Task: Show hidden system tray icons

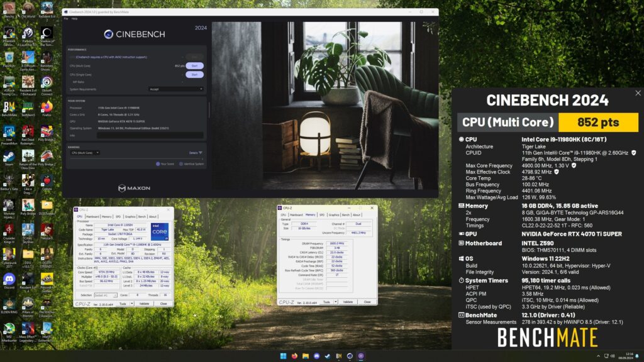Action: tap(599, 356)
